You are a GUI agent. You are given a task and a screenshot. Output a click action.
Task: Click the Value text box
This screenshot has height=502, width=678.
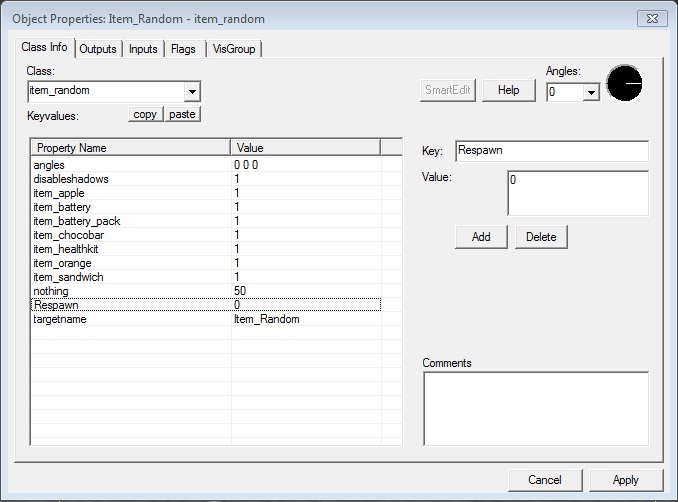(x=578, y=193)
